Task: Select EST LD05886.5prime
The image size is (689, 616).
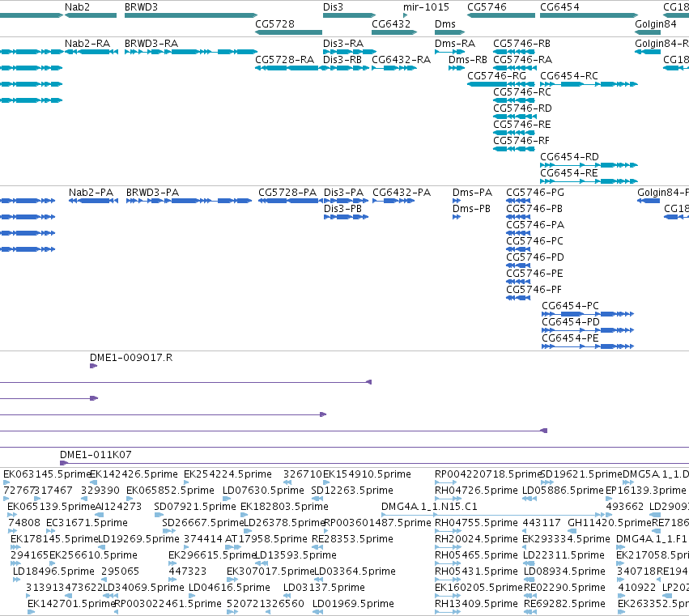Action: pyautogui.click(x=563, y=491)
